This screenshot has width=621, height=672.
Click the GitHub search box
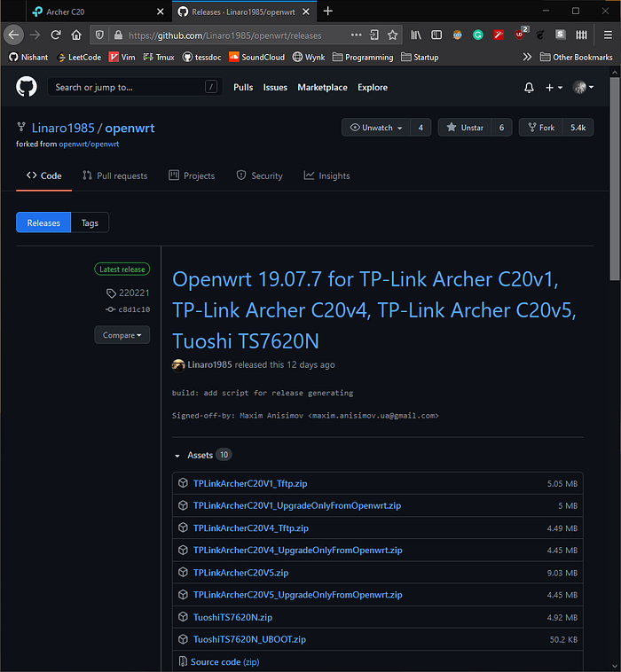coord(135,88)
